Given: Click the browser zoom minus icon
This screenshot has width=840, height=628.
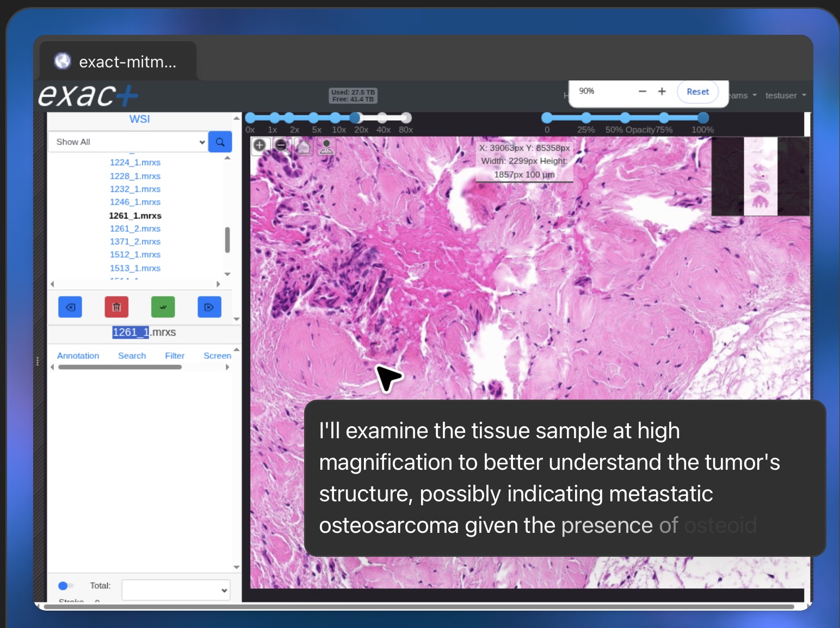Looking at the screenshot, I should point(643,91).
